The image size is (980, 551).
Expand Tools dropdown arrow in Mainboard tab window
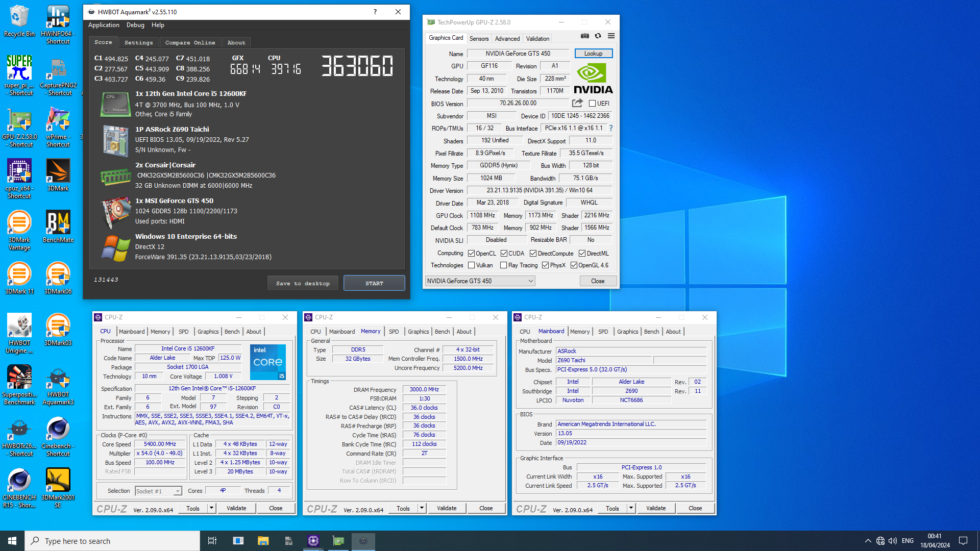pos(631,508)
